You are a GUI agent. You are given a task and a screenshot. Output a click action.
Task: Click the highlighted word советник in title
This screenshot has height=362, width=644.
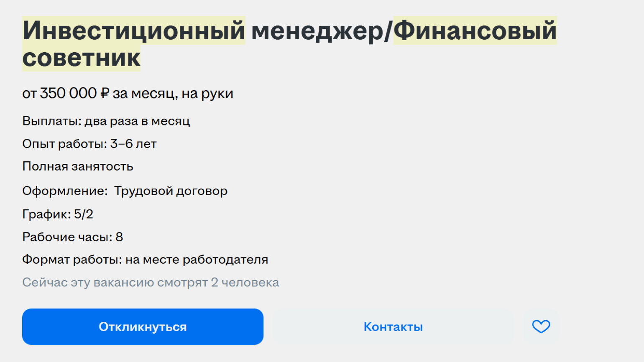coord(81,58)
